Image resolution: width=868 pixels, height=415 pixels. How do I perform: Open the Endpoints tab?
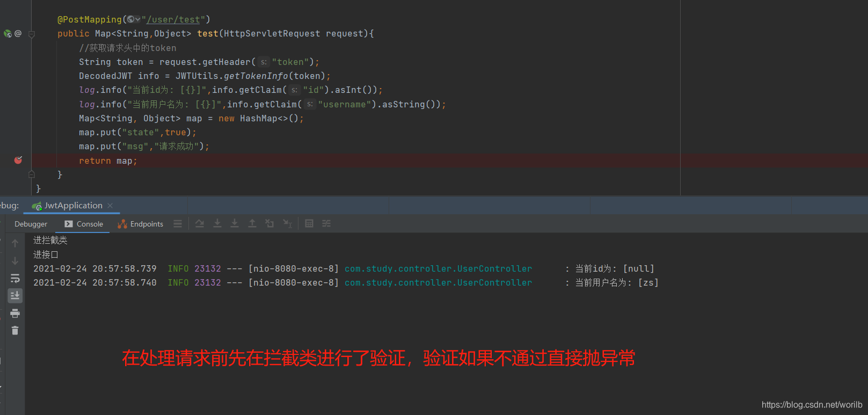point(141,224)
